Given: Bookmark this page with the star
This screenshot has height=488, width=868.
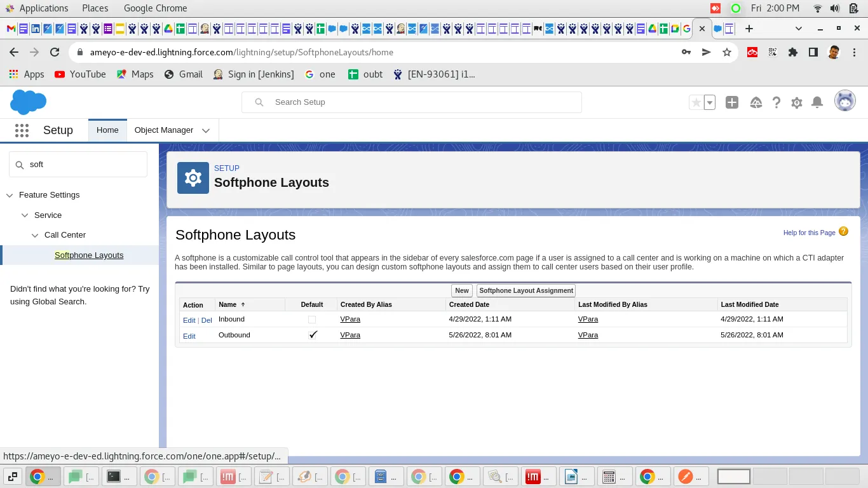Looking at the screenshot, I should (x=727, y=53).
